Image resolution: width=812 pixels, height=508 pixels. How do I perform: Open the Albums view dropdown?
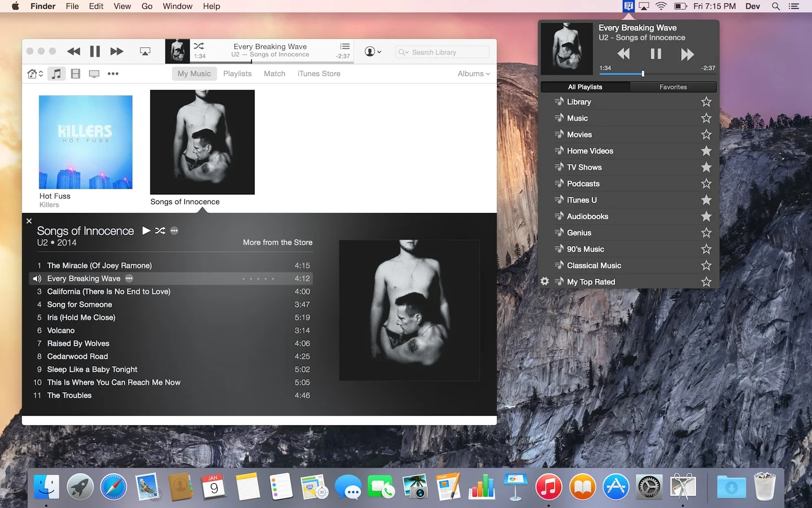tap(474, 73)
